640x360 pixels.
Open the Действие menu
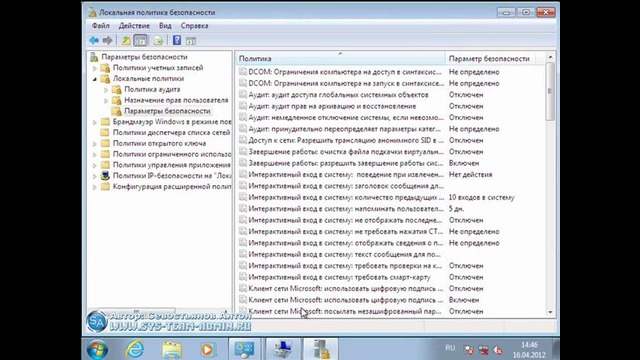pyautogui.click(x=134, y=26)
